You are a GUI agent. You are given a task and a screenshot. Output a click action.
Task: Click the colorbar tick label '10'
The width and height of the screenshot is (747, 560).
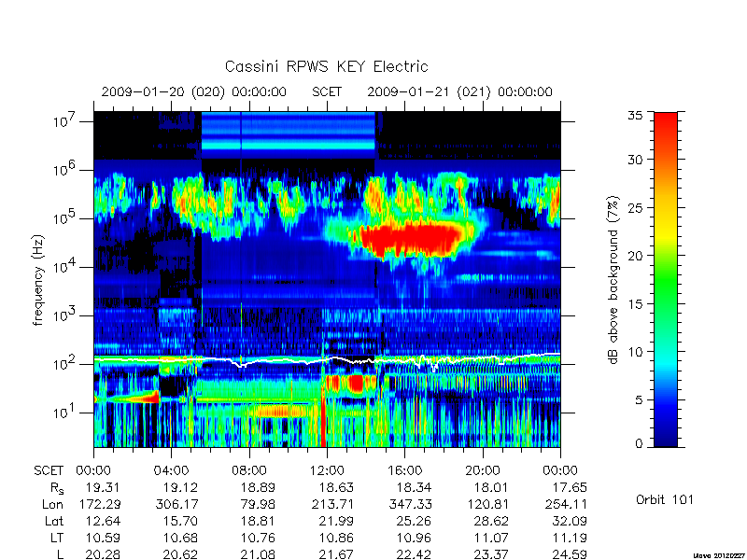point(635,352)
